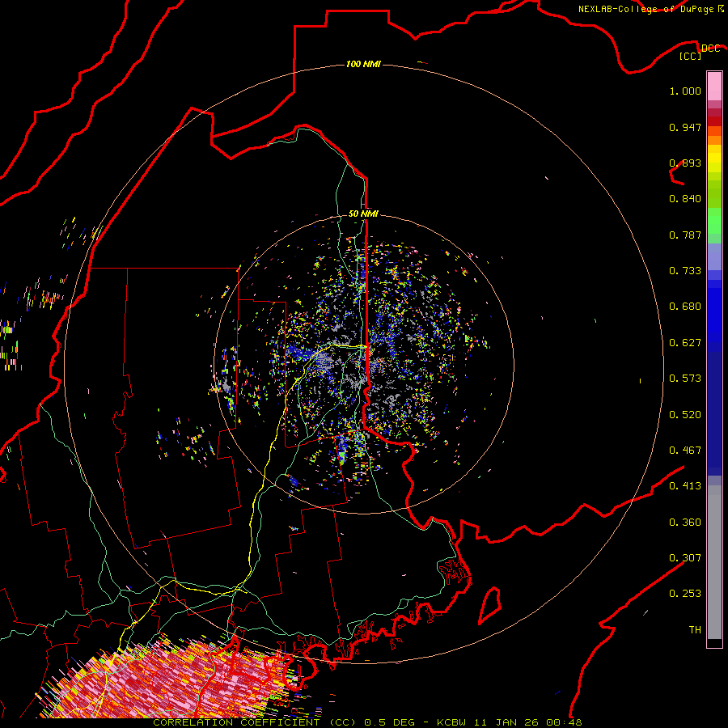Screen dimensions: 728x728
Task: Click the 0.627 scale value
Action: tap(685, 343)
